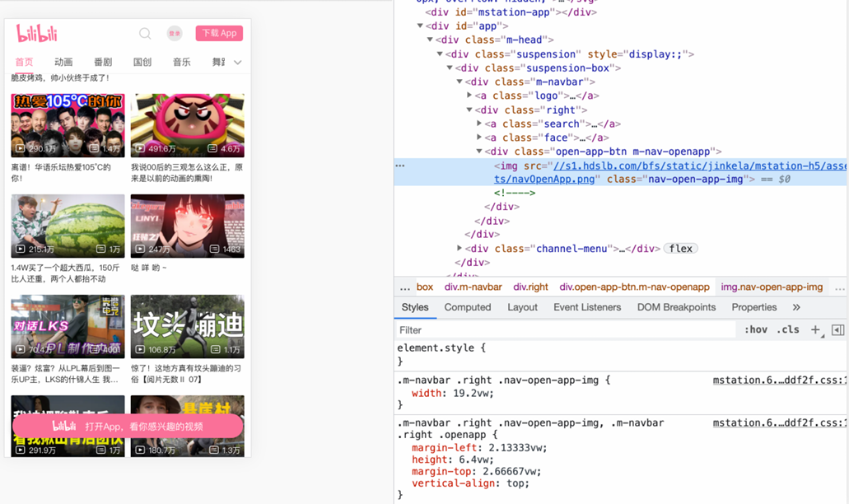
Task: Expand the a class="logo" node
Action: pos(469,95)
